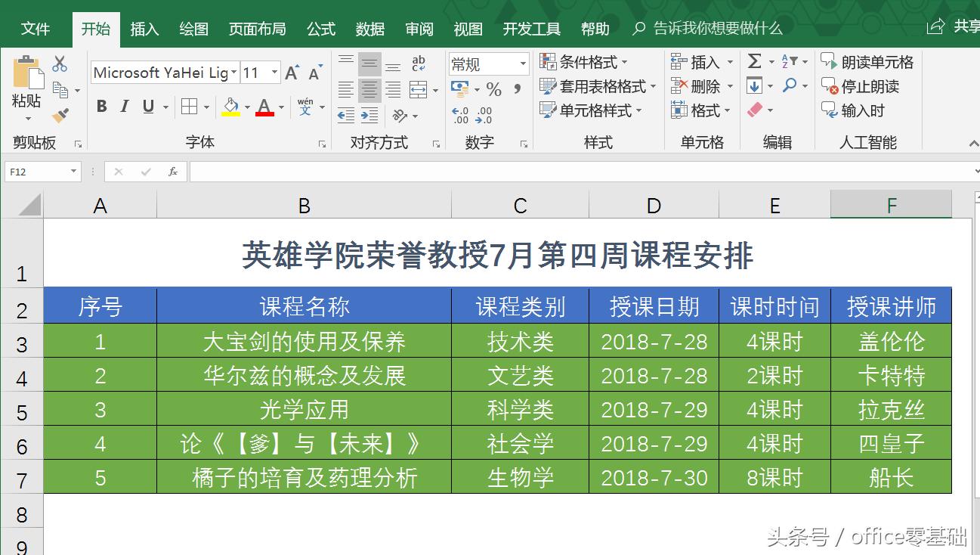
Task: Toggle italic formatting (I)
Action: (x=123, y=106)
